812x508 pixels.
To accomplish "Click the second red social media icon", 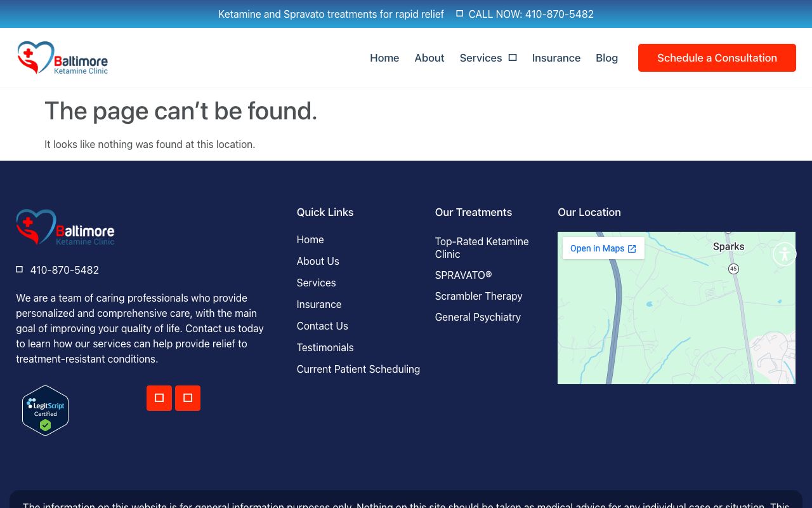I will (188, 398).
